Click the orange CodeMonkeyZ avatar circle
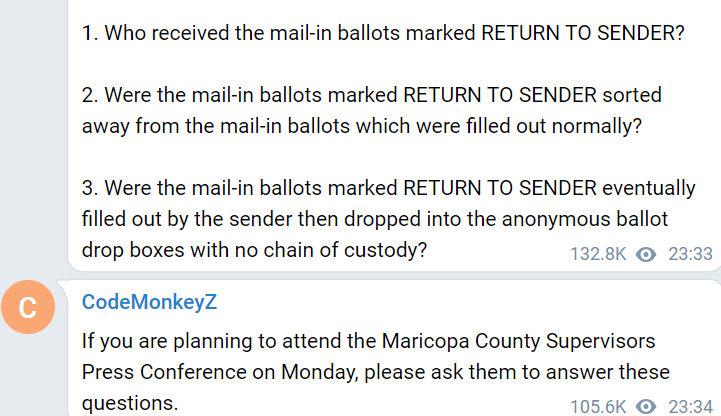Screen dimensions: 721x416 28,307
